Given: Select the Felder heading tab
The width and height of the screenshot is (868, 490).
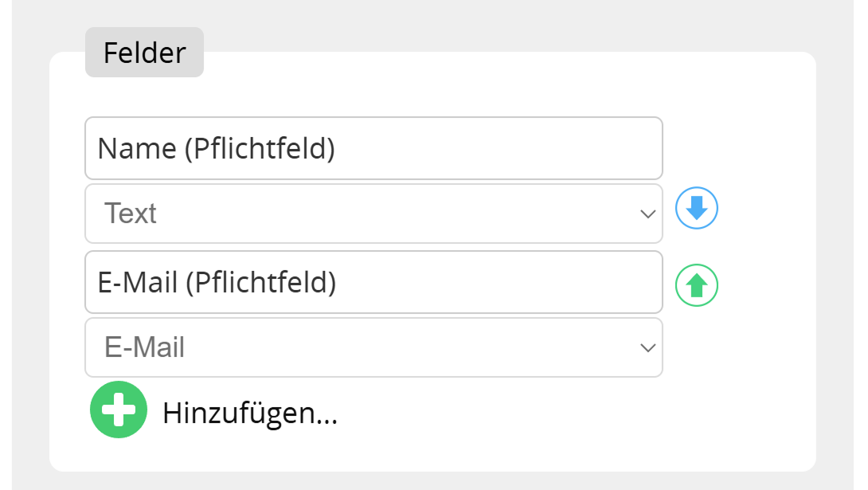Looking at the screenshot, I should point(143,52).
